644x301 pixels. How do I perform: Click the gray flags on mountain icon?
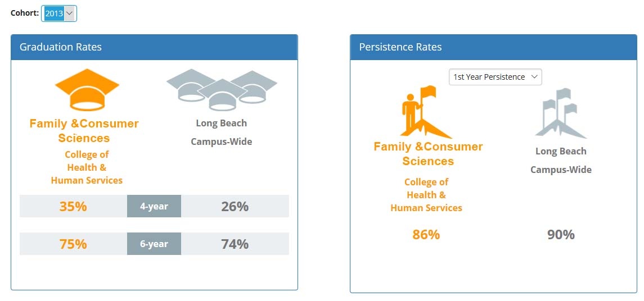point(561,113)
